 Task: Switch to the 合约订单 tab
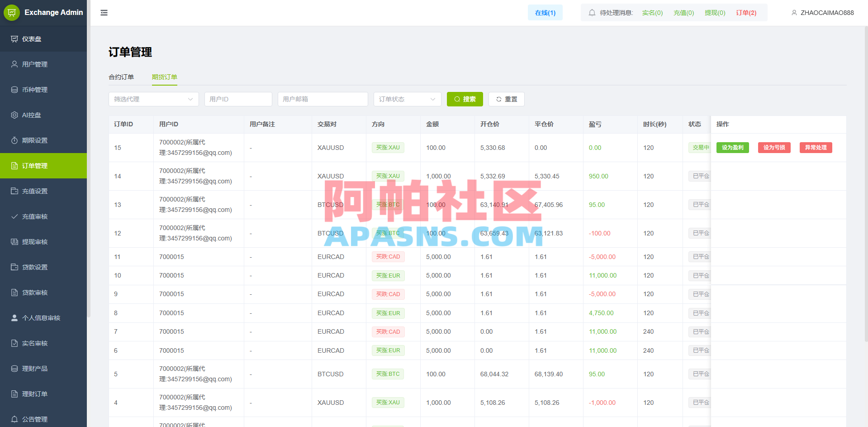[121, 77]
